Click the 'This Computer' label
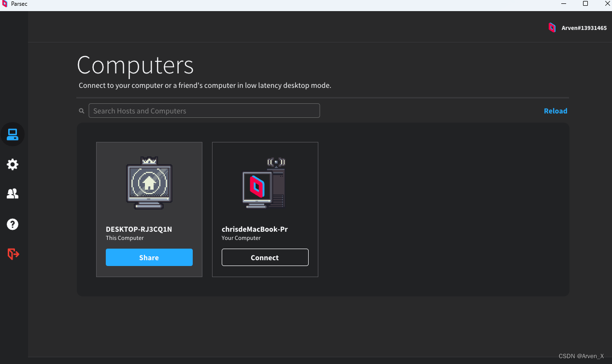The image size is (612, 364). tap(125, 238)
